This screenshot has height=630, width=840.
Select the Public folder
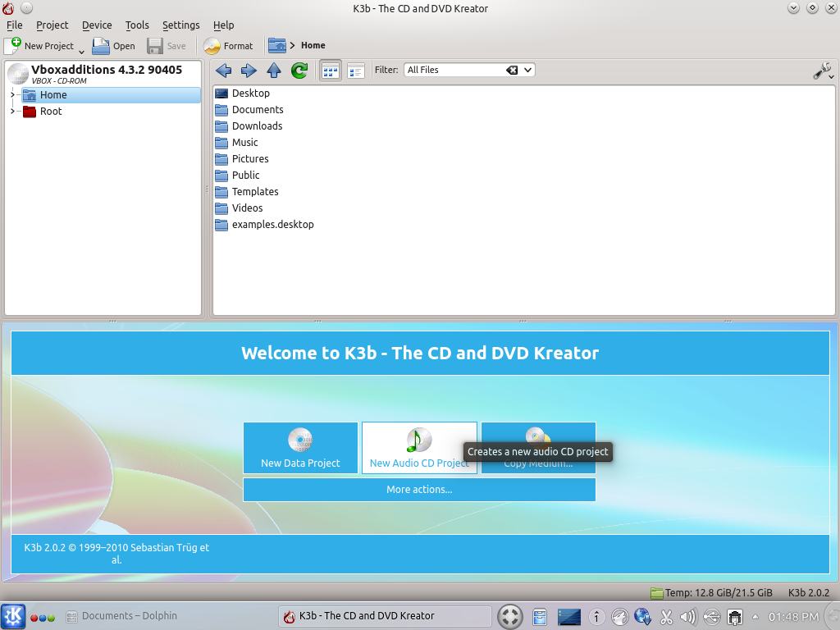click(x=237, y=176)
